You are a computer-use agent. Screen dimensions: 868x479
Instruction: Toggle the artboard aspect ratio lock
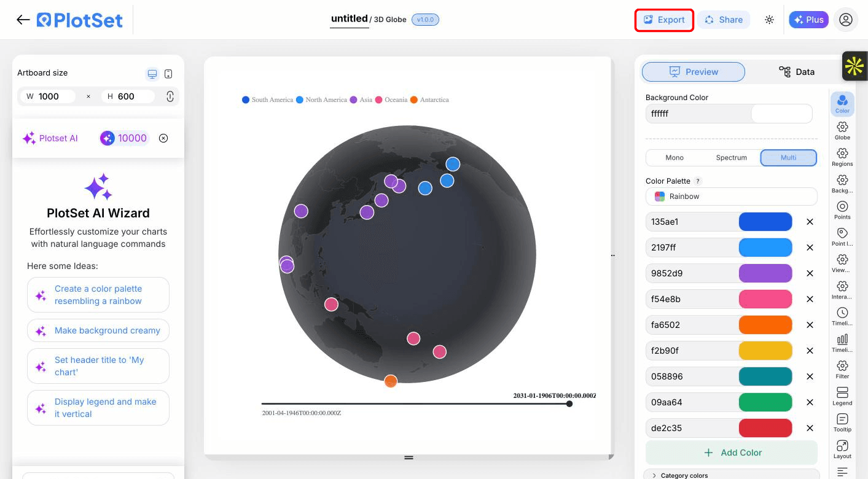pos(170,96)
